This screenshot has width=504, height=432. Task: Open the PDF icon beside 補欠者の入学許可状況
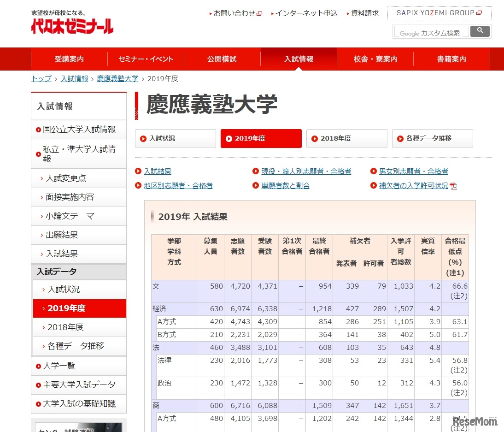pyautogui.click(x=452, y=186)
